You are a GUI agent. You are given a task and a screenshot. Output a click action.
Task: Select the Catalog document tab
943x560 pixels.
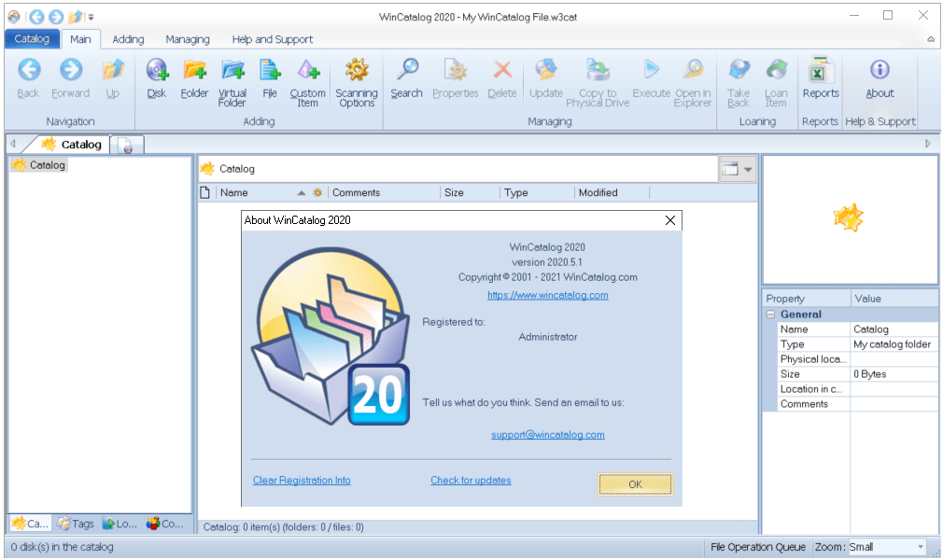click(x=72, y=145)
